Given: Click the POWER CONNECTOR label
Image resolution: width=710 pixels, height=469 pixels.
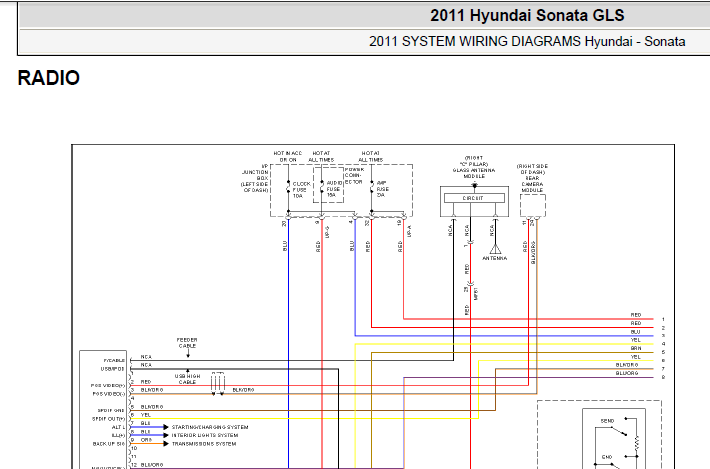Looking at the screenshot, I should (x=354, y=176).
